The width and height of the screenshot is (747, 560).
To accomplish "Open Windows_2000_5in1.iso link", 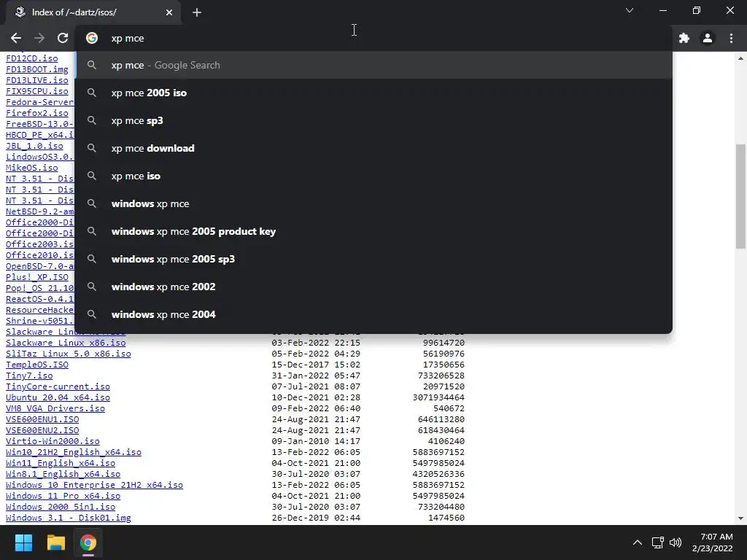I will click(x=61, y=507).
